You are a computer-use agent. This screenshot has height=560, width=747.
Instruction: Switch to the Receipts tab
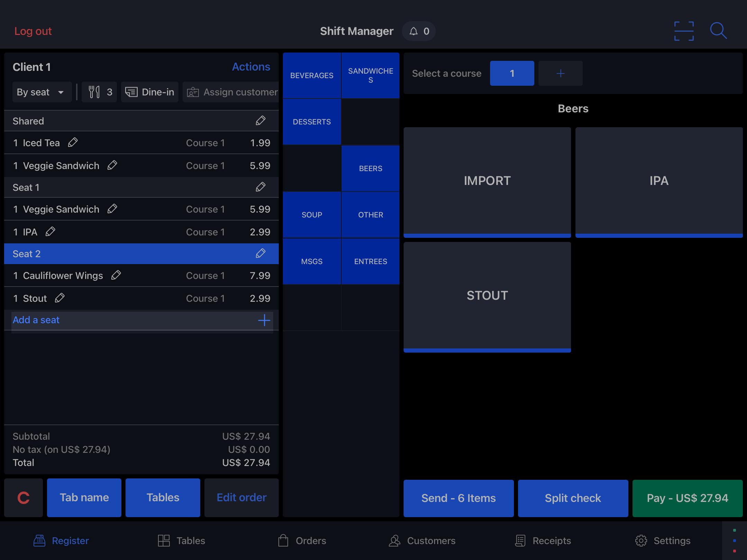tap(543, 540)
